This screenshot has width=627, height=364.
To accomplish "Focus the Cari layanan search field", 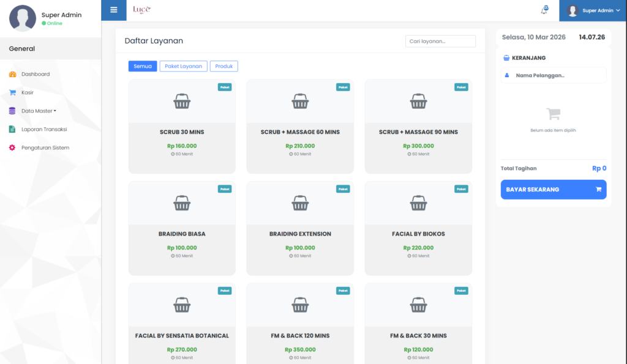I will click(x=440, y=41).
